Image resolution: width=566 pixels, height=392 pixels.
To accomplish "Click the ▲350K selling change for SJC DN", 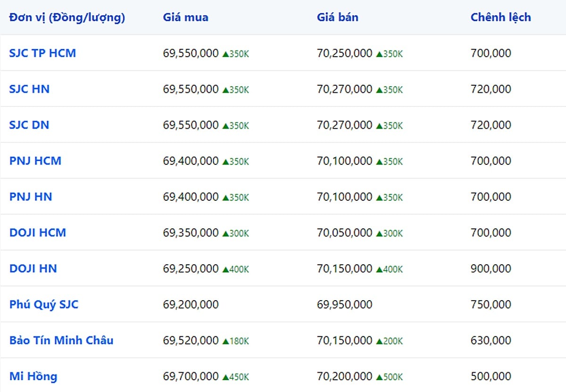I will (x=390, y=126).
